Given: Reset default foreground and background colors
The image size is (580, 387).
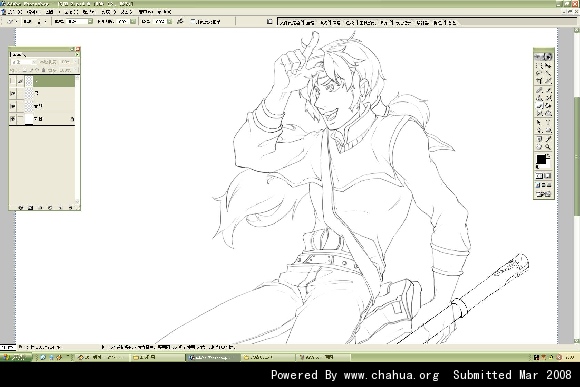Looking at the screenshot, I should click(537, 167).
